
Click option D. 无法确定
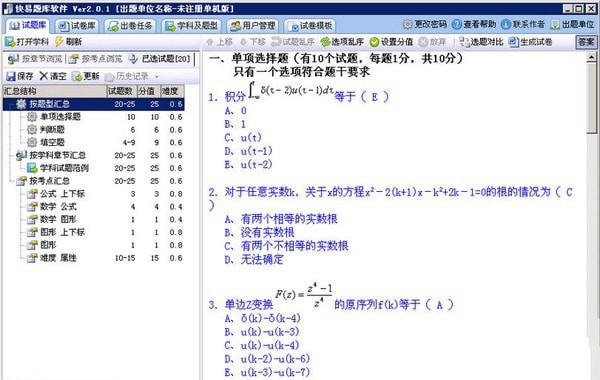tap(254, 260)
